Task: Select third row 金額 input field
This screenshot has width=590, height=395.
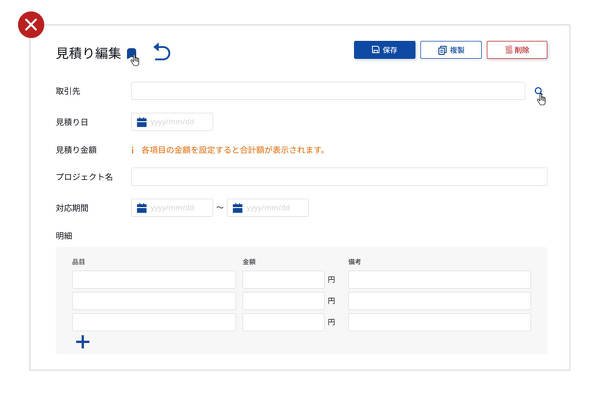Action: click(x=283, y=322)
